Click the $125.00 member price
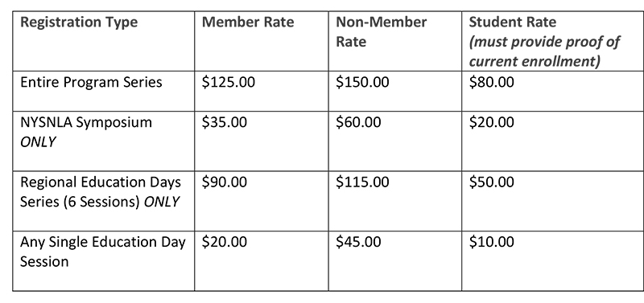644x303 pixels. click(229, 83)
